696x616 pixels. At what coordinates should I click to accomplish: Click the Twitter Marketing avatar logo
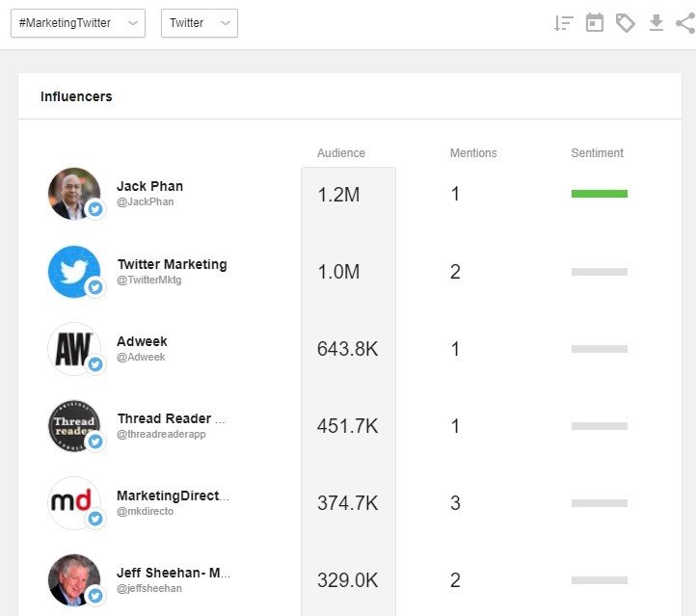pyautogui.click(x=74, y=272)
